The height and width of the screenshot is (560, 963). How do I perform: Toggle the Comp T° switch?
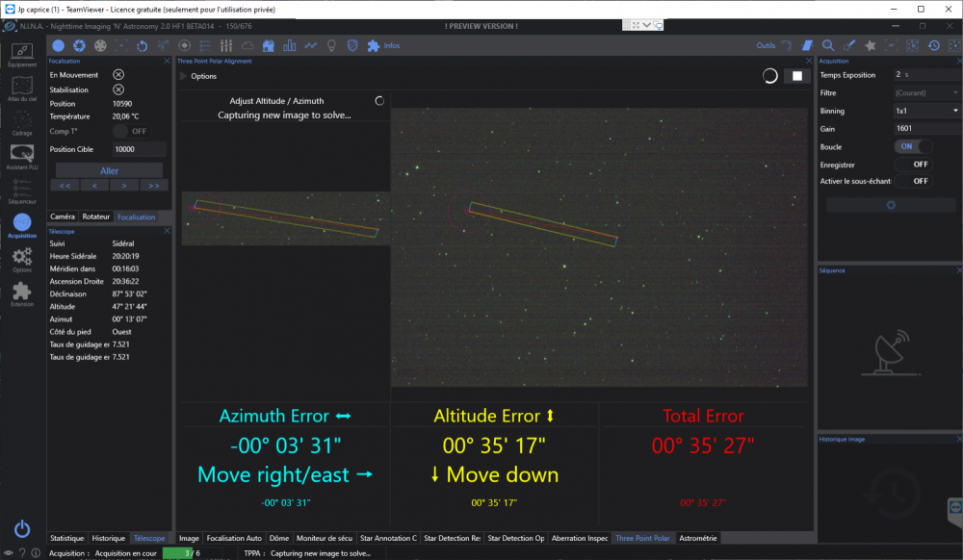[131, 131]
